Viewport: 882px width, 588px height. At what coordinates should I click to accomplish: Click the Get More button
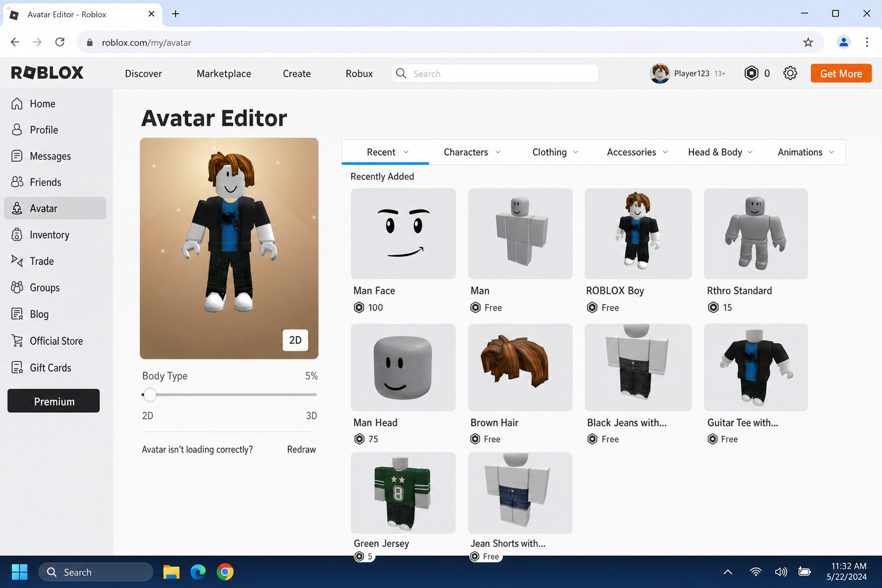click(841, 73)
